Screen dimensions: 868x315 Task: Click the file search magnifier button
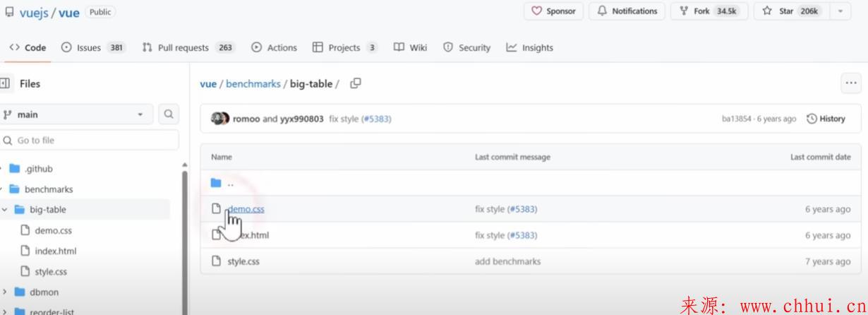pyautogui.click(x=169, y=114)
